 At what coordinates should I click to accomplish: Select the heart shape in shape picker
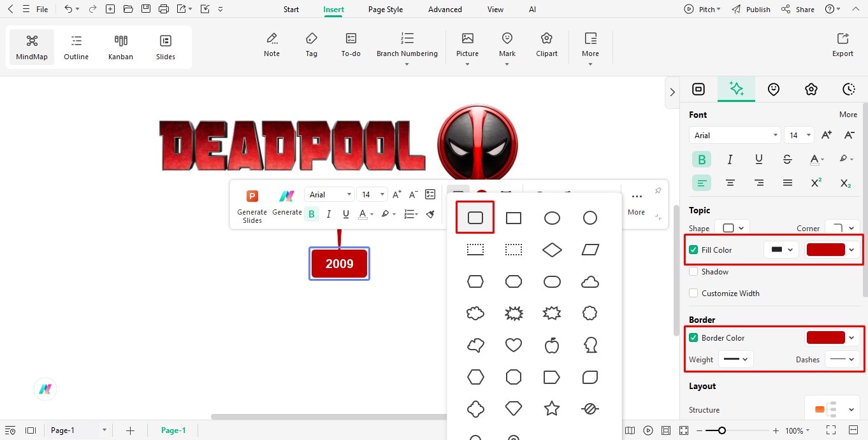514,345
